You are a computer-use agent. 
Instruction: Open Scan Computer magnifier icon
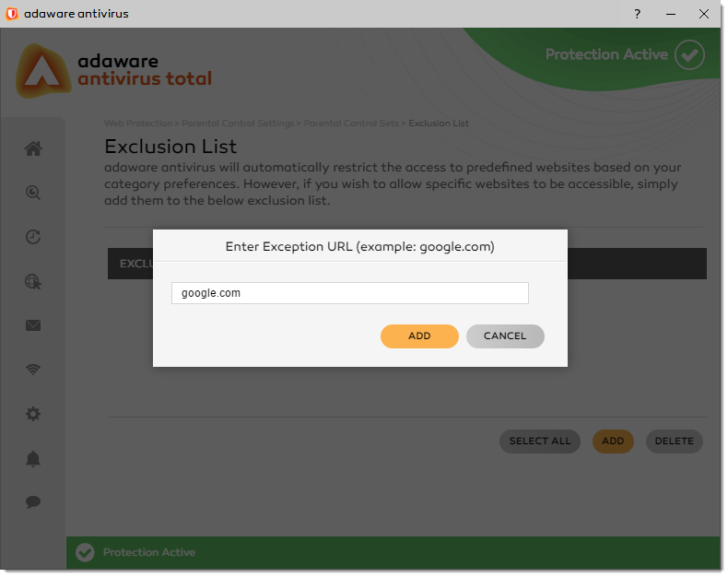tap(33, 193)
